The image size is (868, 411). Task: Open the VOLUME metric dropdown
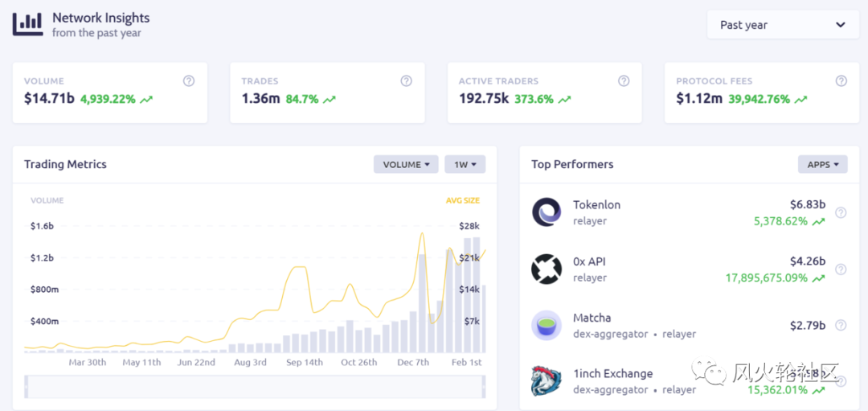406,164
